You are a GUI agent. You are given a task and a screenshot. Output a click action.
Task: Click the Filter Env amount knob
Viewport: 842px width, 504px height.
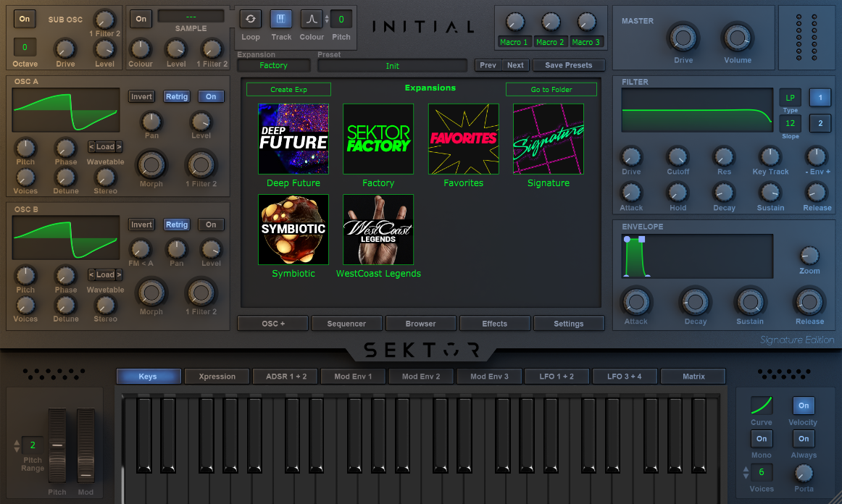tap(816, 156)
